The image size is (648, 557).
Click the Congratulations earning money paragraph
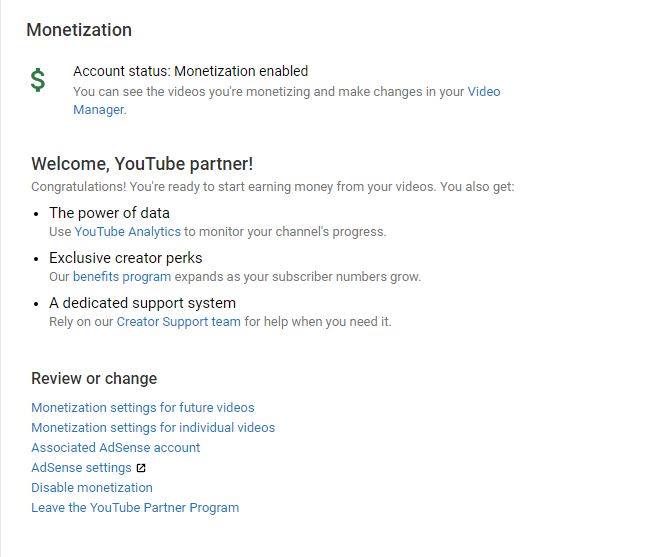273,187
